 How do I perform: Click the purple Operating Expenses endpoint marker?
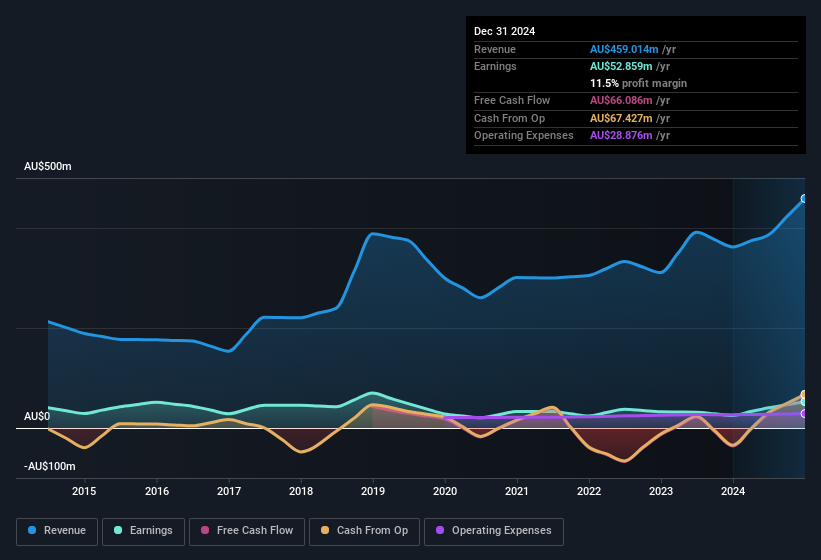tap(805, 413)
